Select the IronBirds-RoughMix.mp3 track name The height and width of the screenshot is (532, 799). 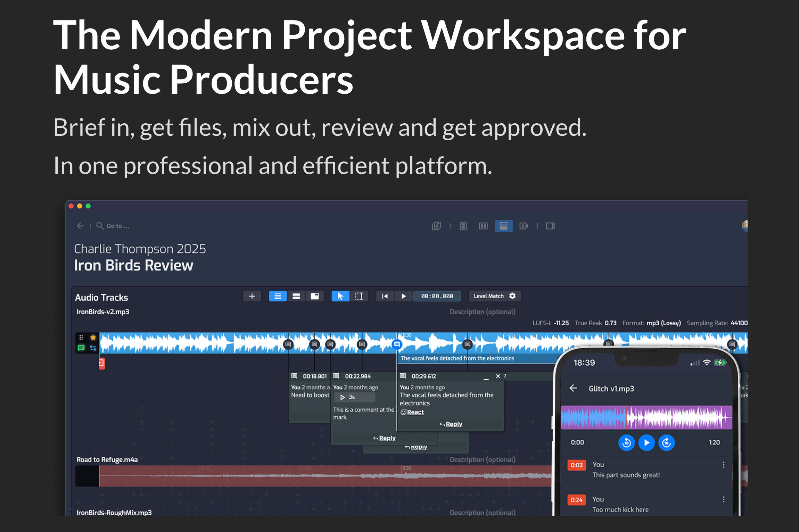[114, 513]
